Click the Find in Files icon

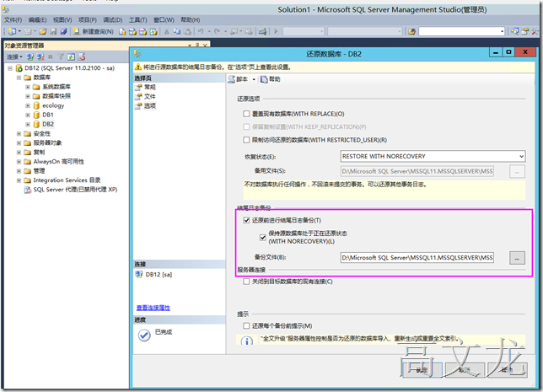point(411,31)
